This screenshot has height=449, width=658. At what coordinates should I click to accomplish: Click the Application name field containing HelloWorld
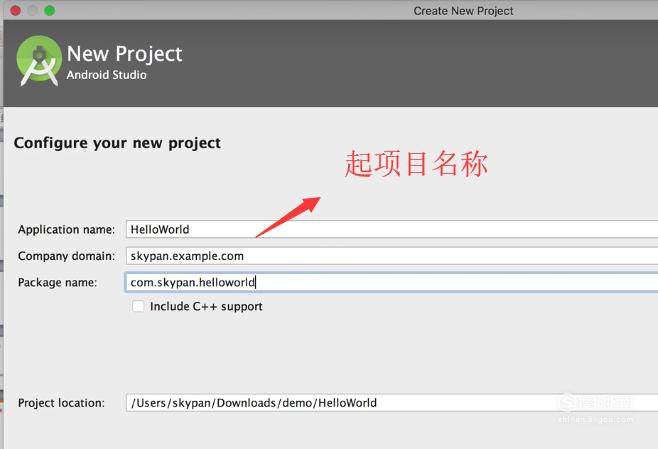392,230
